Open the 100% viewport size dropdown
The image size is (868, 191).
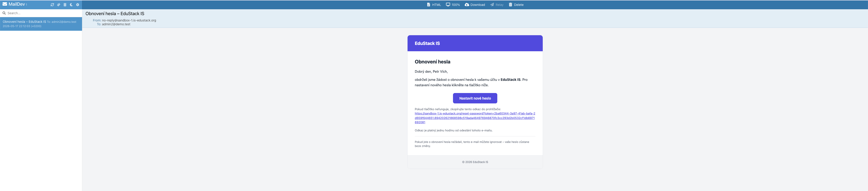(x=453, y=5)
